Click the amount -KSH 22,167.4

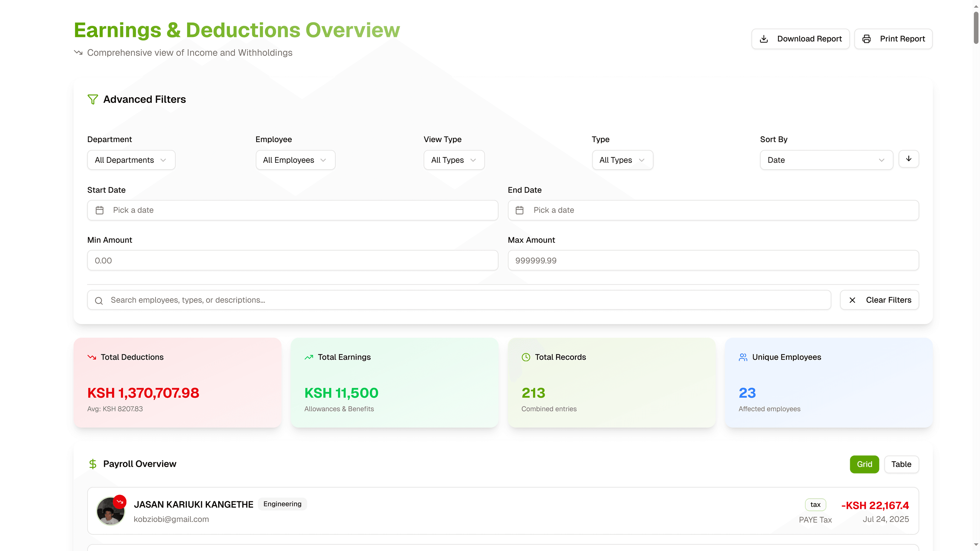pyautogui.click(x=875, y=505)
